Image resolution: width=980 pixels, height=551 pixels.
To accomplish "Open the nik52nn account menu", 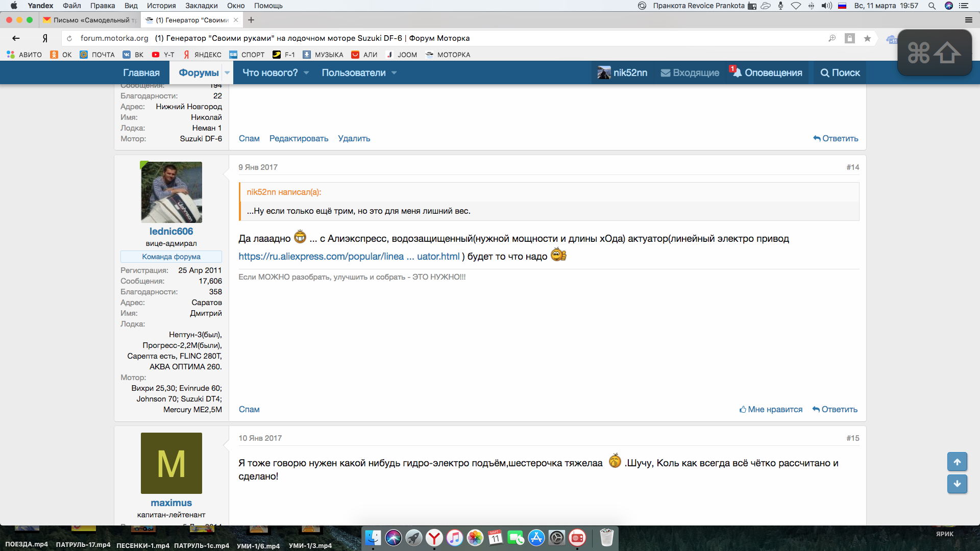I will (623, 73).
